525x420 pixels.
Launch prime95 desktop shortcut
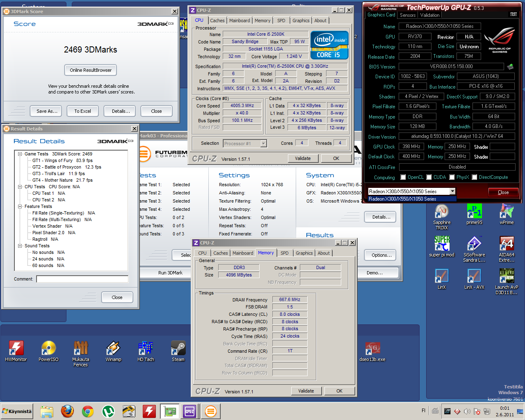coord(474,215)
